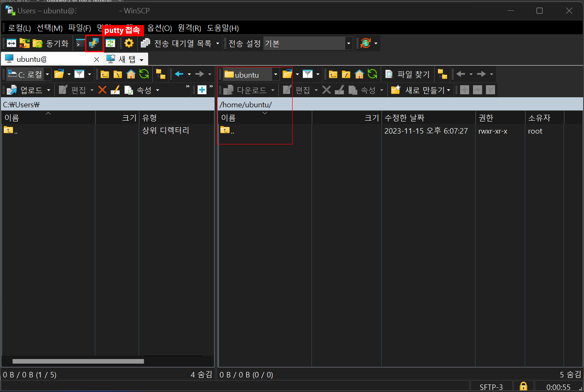Image resolution: width=584 pixels, height=392 pixels.
Task: Refresh the local panel
Action: (144, 74)
